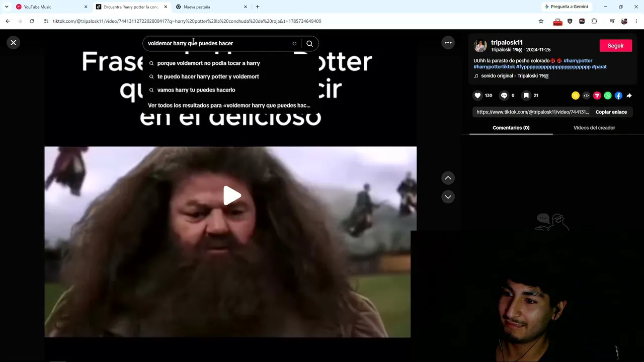Open media controls playlist icon
Screen dimensions: 644x362
click(x=612, y=21)
